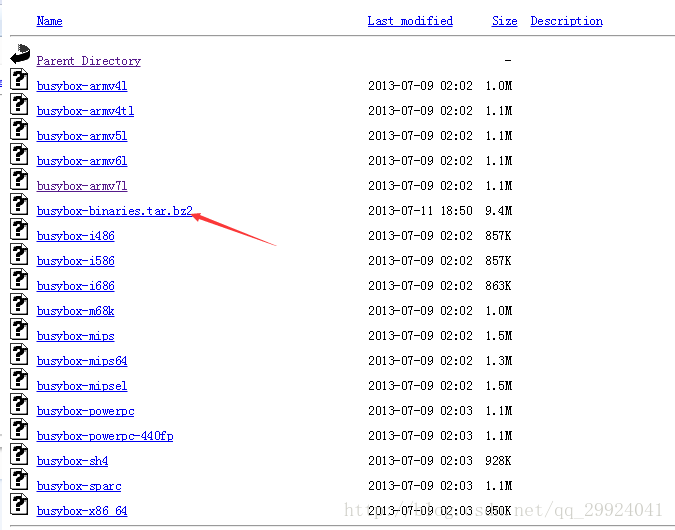Click the file icon beside busybox-i686
Viewport: 675px width, 530px height.
click(x=19, y=279)
